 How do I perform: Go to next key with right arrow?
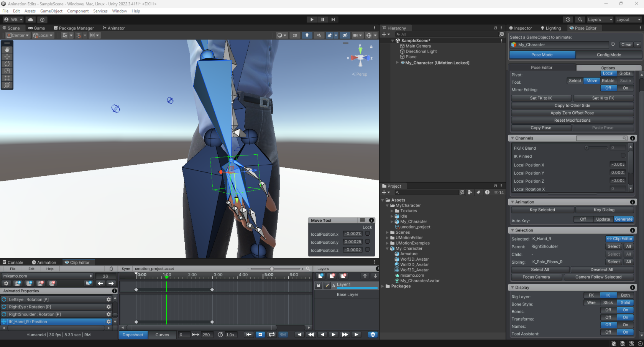point(111,283)
